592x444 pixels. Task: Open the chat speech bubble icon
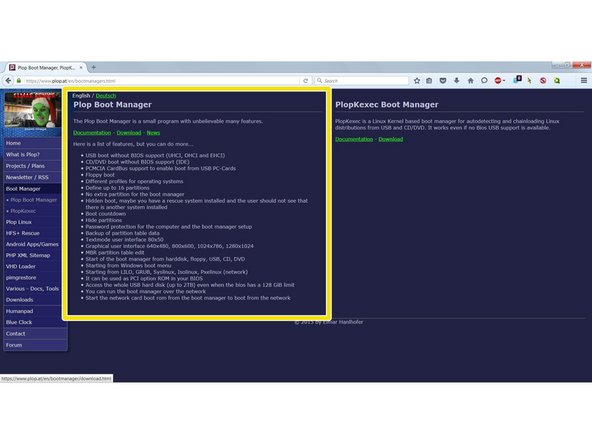(x=484, y=80)
